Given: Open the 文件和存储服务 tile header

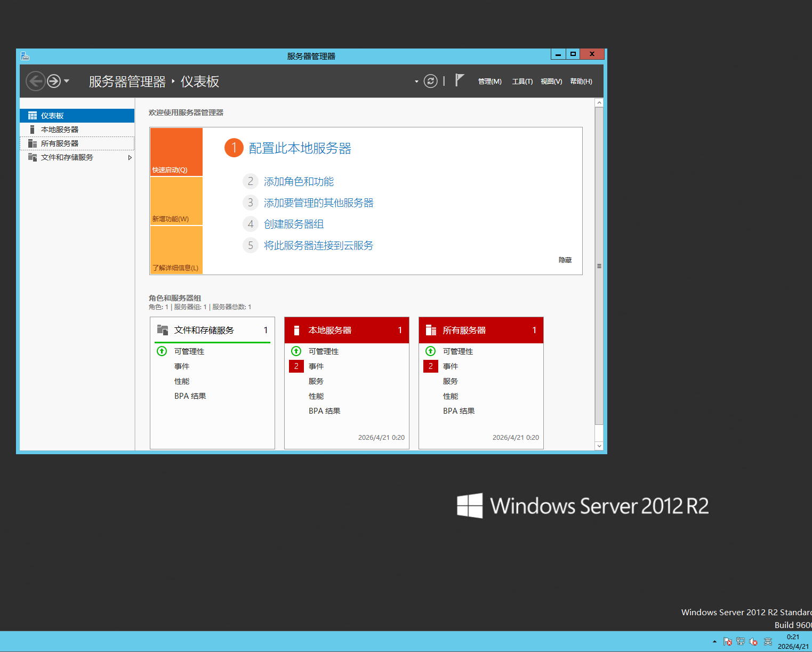Looking at the screenshot, I should coord(212,330).
